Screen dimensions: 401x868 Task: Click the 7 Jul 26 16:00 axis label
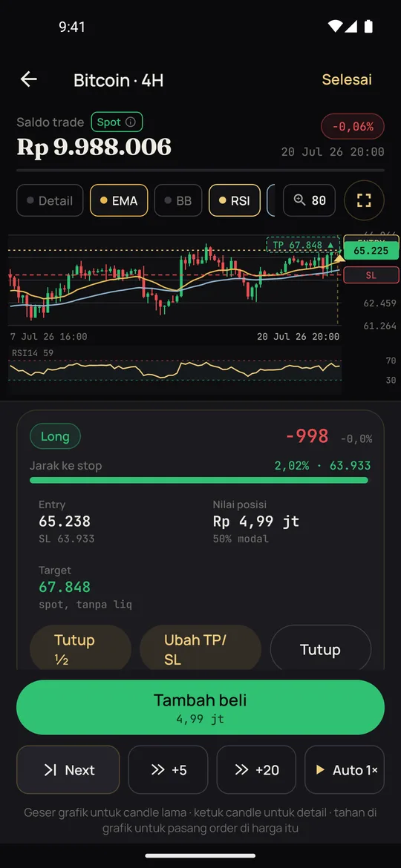(49, 337)
